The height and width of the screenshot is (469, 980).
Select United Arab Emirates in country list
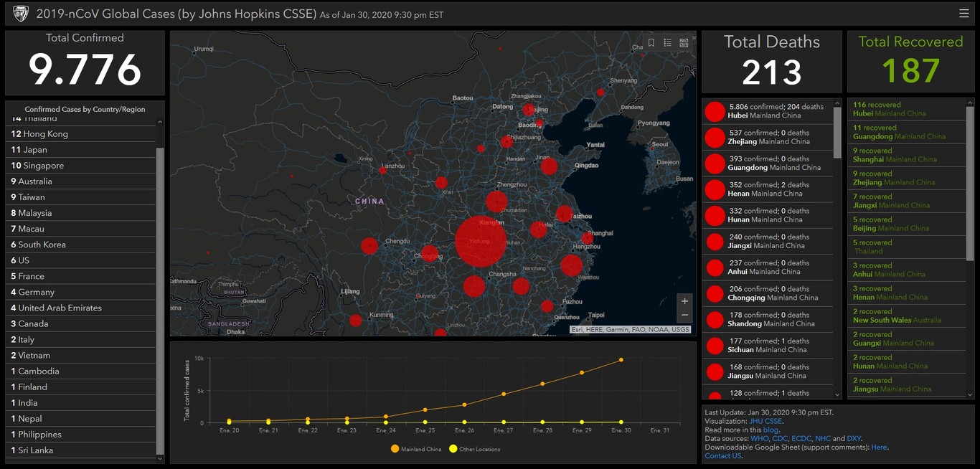pyautogui.click(x=80, y=308)
